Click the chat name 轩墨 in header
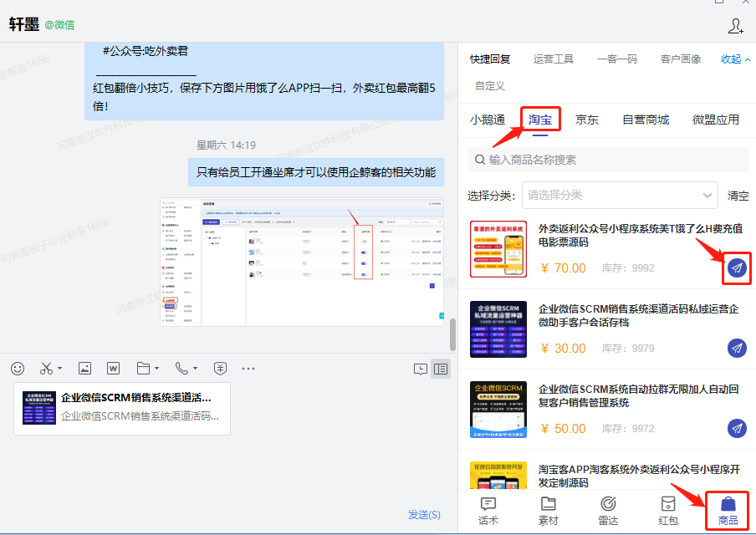Image resolution: width=756 pixels, height=535 pixels. 24,24
